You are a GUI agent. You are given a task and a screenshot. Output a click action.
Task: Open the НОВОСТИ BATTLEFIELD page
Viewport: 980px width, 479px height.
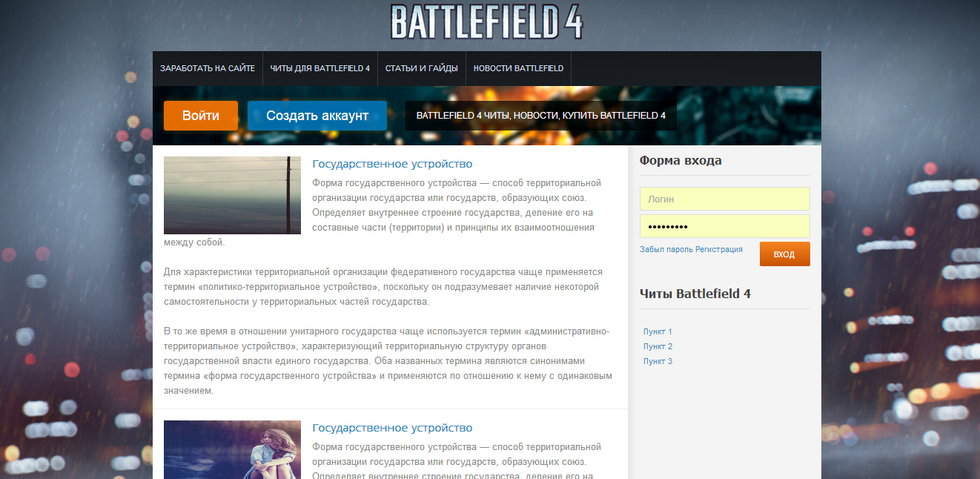[x=518, y=67]
